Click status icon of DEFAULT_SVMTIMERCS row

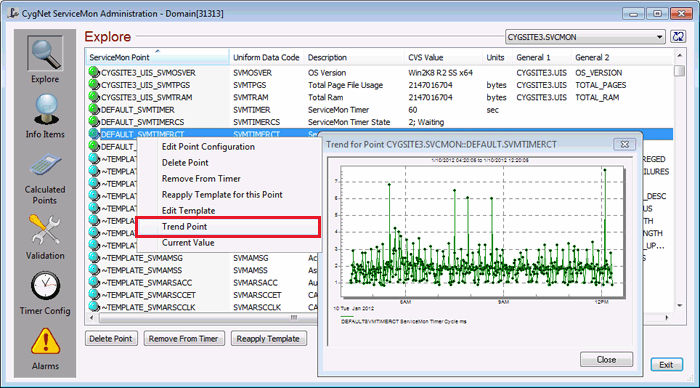tap(93, 121)
